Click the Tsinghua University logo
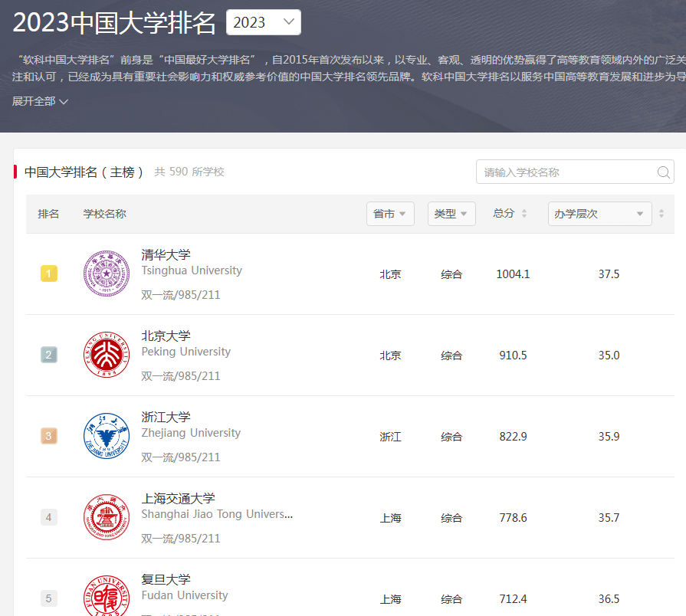Image resolution: width=686 pixels, height=616 pixels. click(x=107, y=274)
